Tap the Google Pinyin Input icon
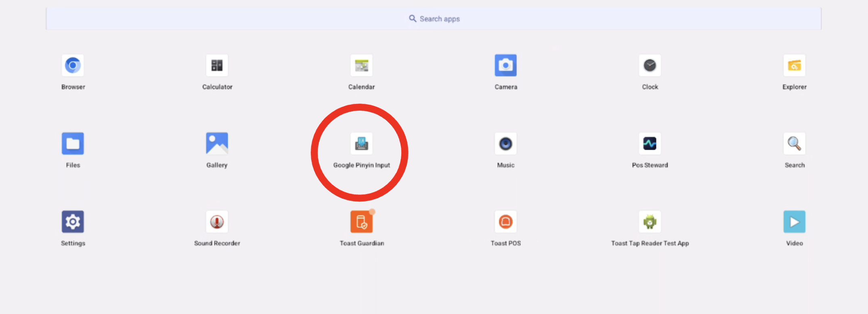 coord(361,144)
